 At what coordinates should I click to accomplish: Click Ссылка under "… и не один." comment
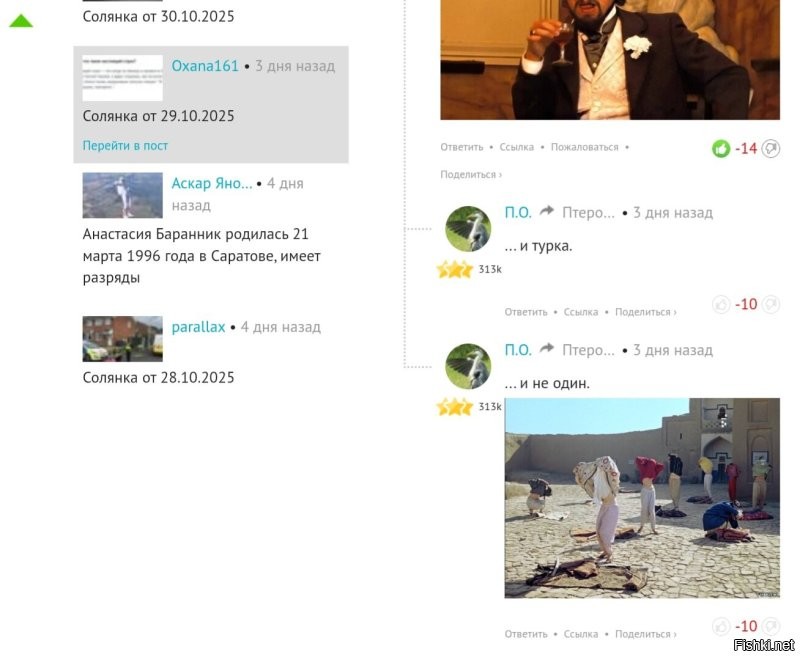tap(581, 634)
